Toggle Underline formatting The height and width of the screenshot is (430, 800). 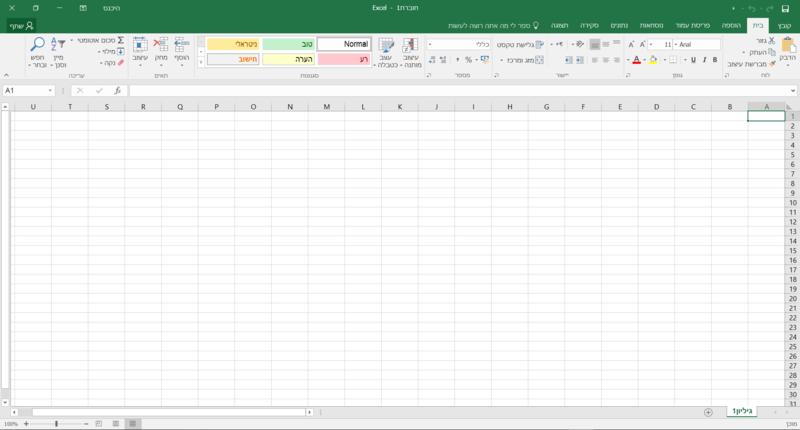coord(691,60)
